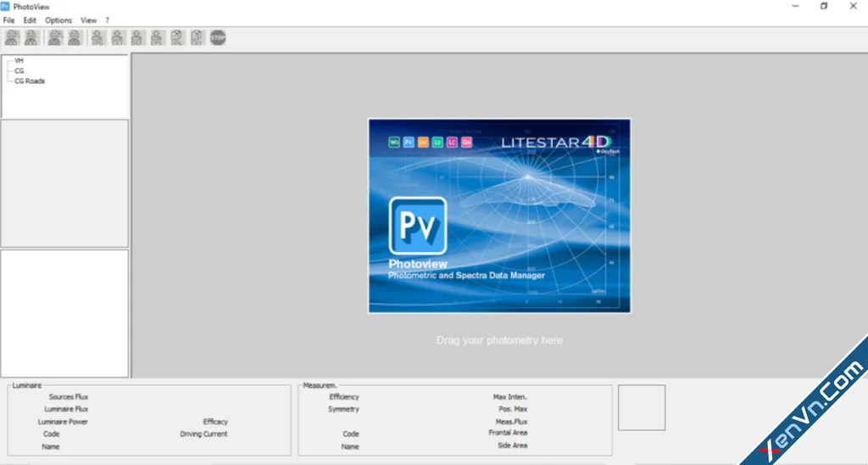Click the second luminaire icon before the toolbar separator
Screen dimensions: 868x465
32,37
